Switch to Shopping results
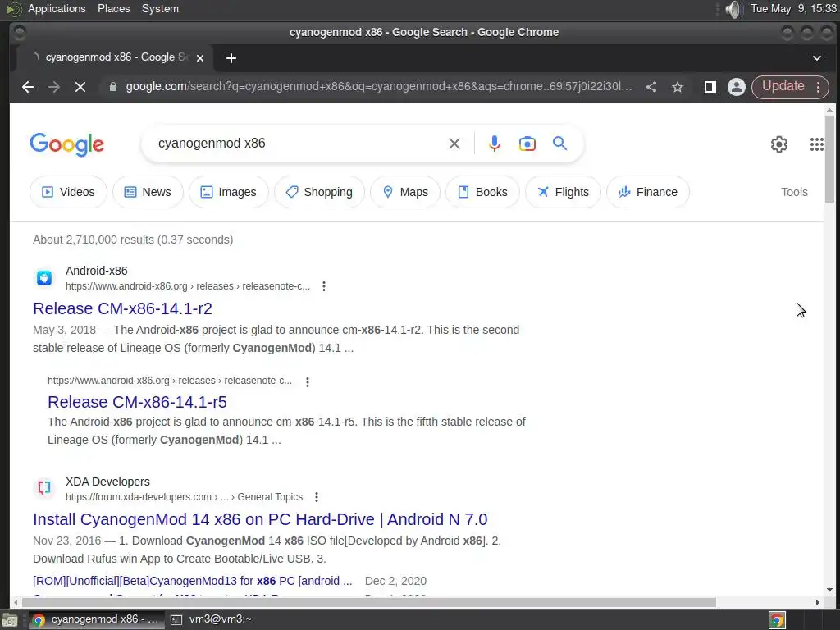Viewport: 840px width, 630px height. point(319,192)
